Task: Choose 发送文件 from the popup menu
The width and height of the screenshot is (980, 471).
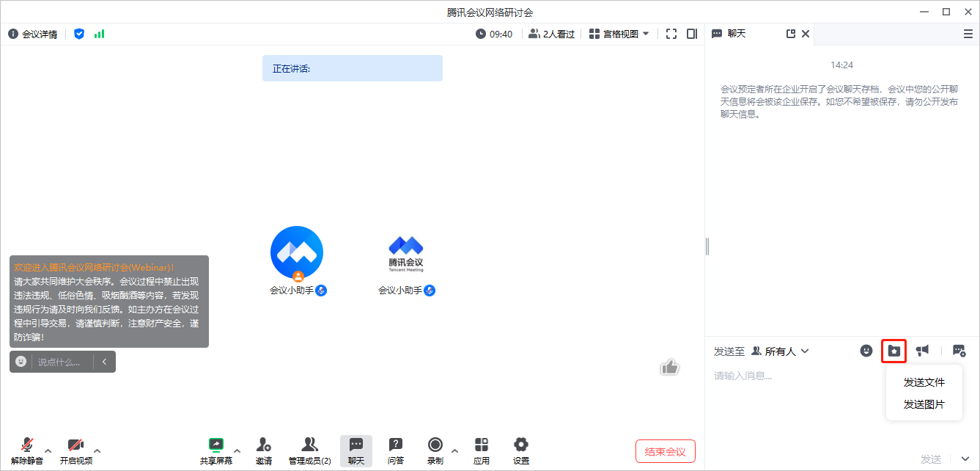Action: (x=924, y=382)
